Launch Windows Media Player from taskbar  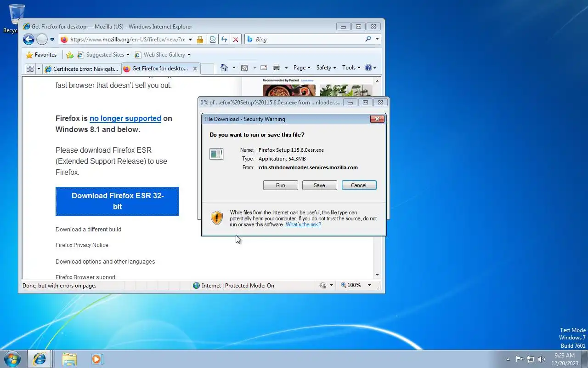coord(96,359)
